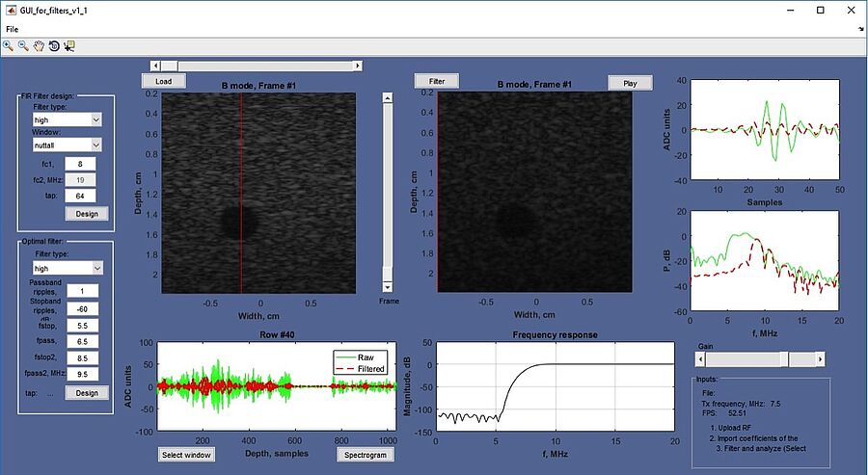Click FIR Filter Design button
This screenshot has width=868, height=475.
(86, 214)
